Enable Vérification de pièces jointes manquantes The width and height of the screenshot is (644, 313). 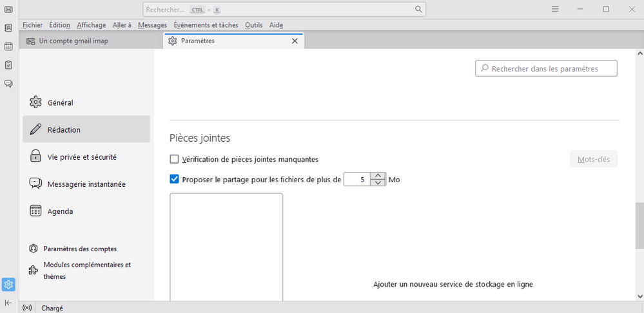[174, 159]
